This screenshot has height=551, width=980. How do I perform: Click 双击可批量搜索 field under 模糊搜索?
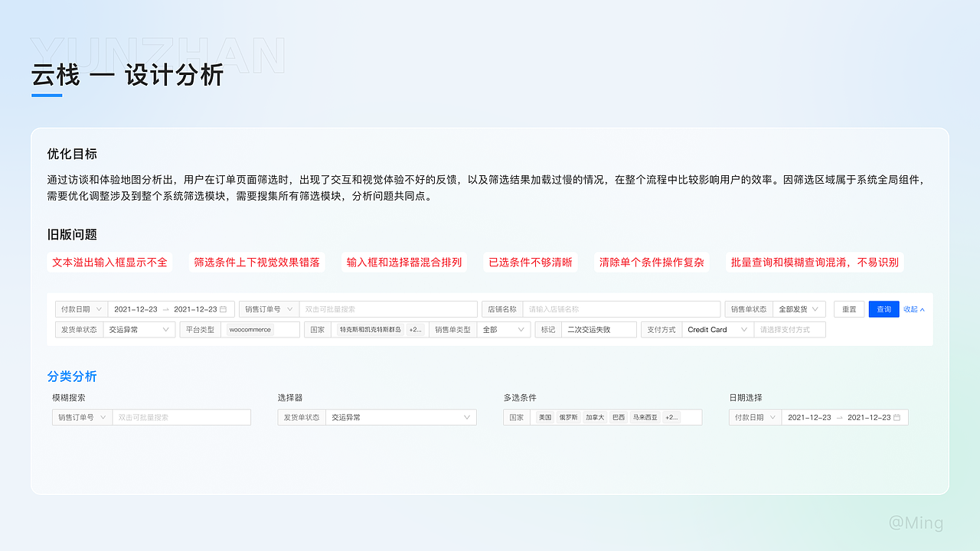[x=181, y=417]
